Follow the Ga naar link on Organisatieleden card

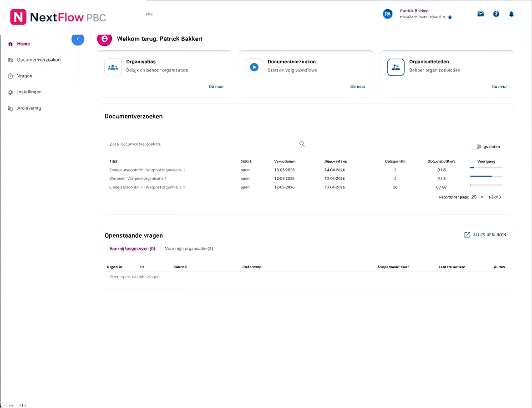[499, 87]
